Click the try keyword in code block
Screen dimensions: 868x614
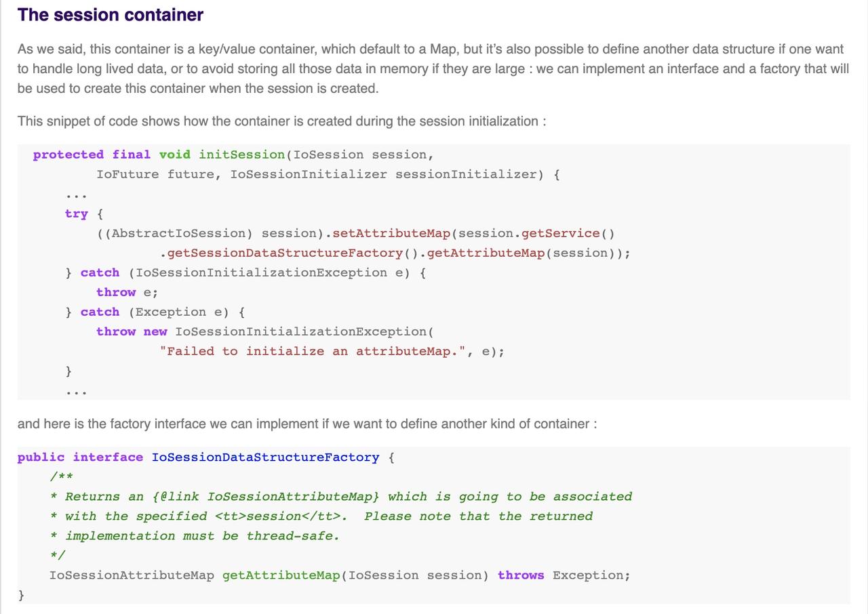click(x=77, y=213)
